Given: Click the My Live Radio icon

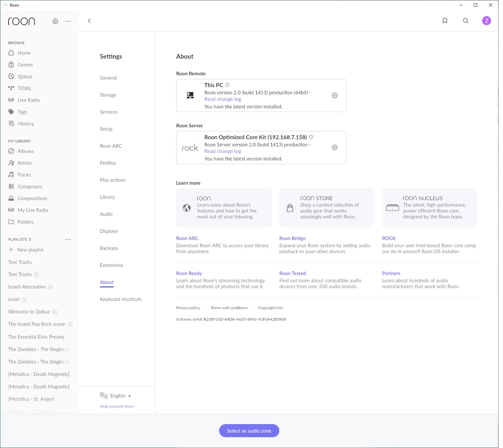Looking at the screenshot, I should click(11, 210).
